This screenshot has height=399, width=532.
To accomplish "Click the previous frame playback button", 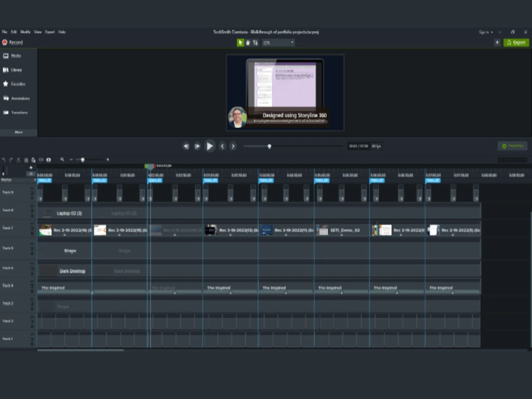I will [186, 146].
